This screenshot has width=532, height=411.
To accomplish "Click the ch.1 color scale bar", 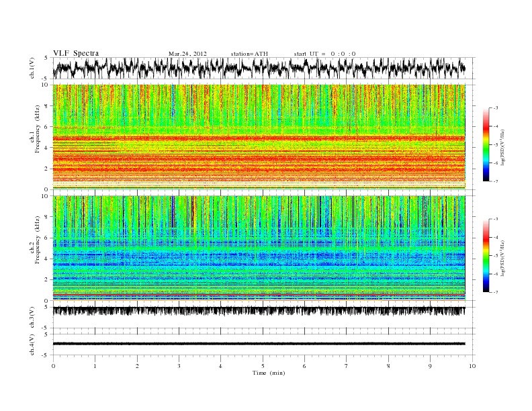I will (486, 144).
